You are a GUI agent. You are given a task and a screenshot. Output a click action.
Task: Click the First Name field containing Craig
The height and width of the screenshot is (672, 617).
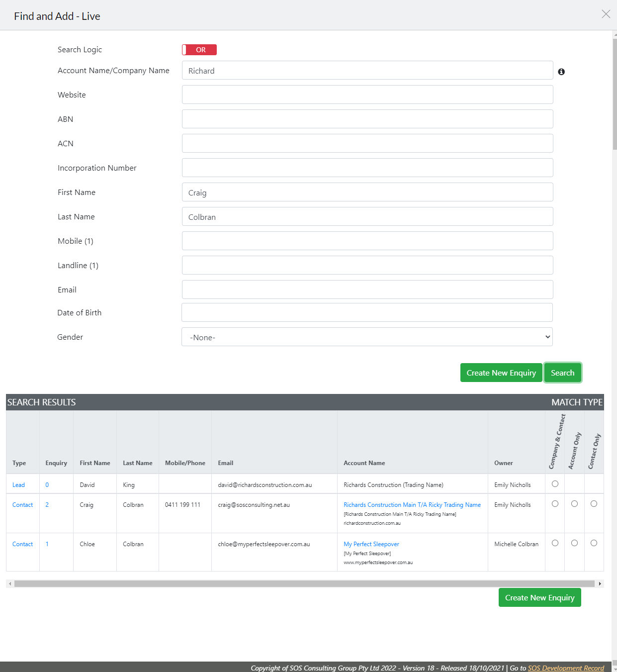367,192
